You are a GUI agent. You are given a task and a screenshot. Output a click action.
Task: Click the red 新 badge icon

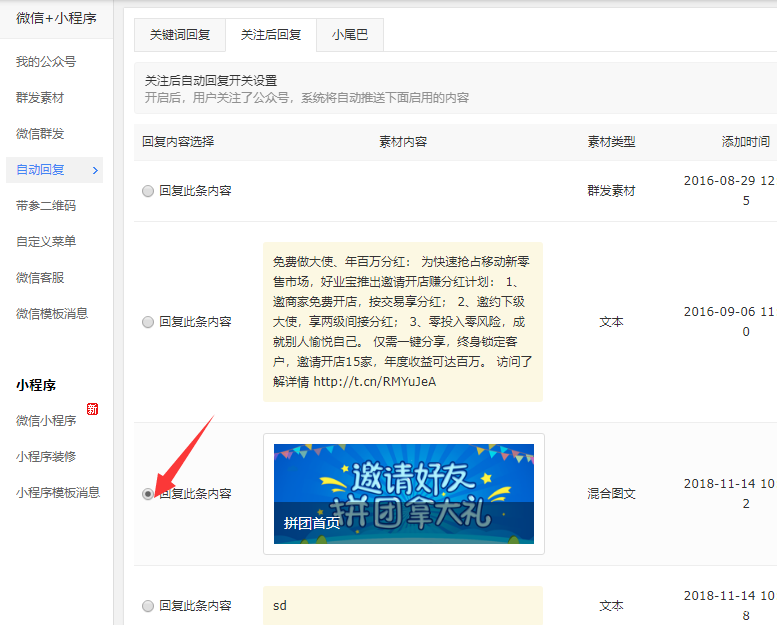click(x=92, y=409)
